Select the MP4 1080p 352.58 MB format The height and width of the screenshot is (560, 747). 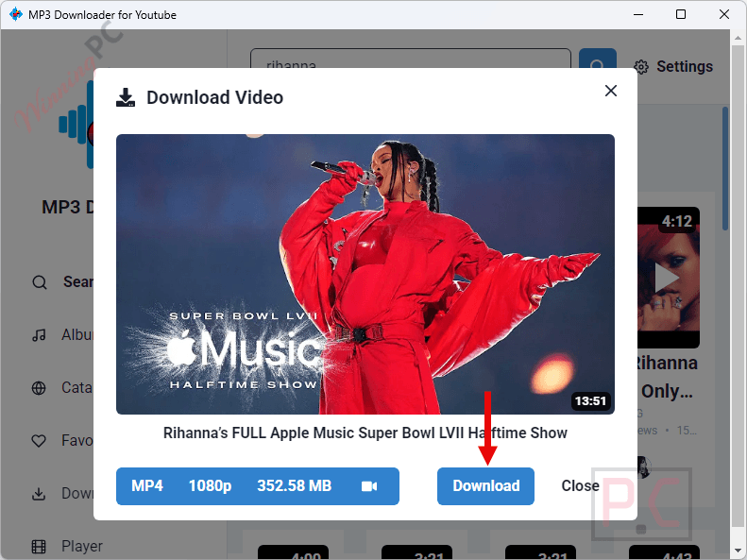point(257,485)
